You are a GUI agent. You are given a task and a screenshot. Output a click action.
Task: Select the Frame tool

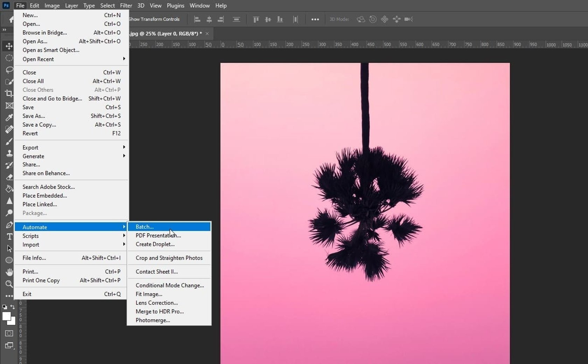coord(9,105)
